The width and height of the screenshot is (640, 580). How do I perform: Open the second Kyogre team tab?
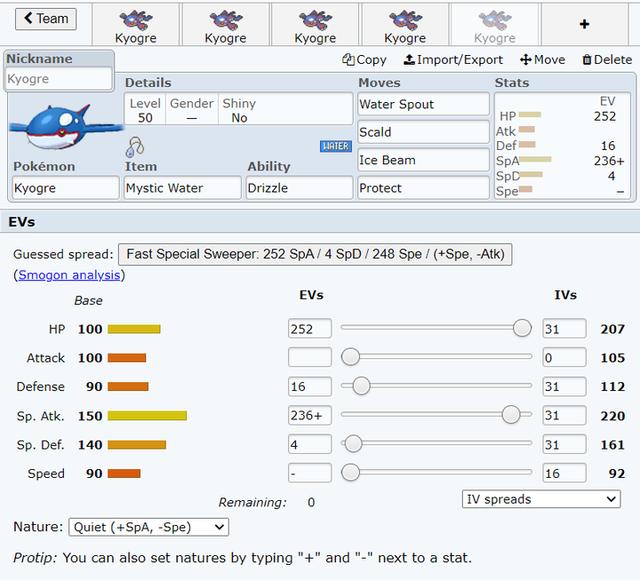[x=226, y=25]
